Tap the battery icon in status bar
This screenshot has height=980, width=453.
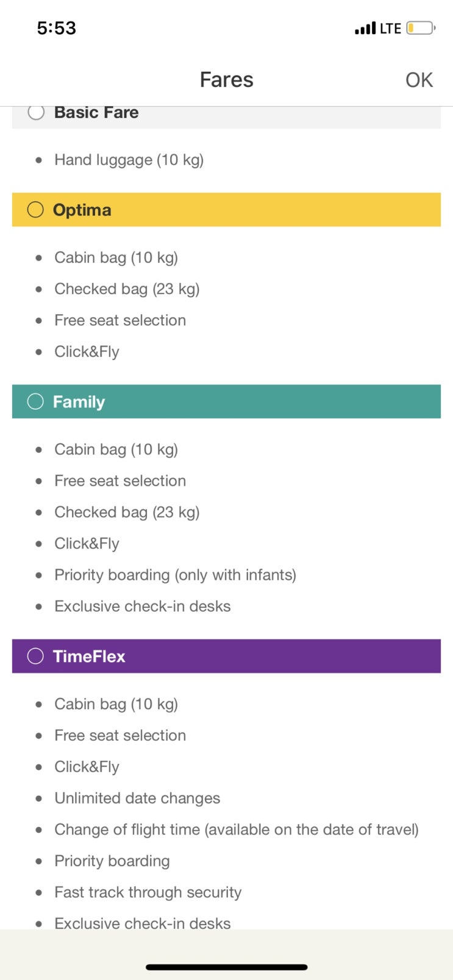(421, 28)
